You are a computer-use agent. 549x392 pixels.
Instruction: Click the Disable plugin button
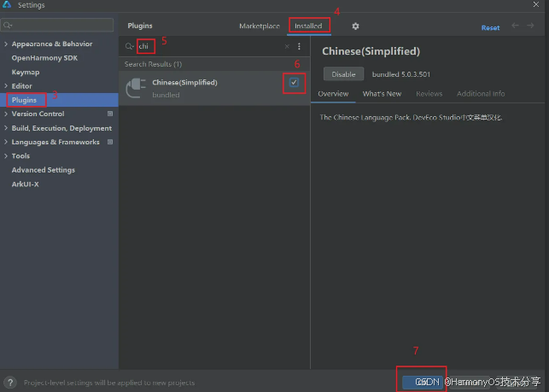343,74
